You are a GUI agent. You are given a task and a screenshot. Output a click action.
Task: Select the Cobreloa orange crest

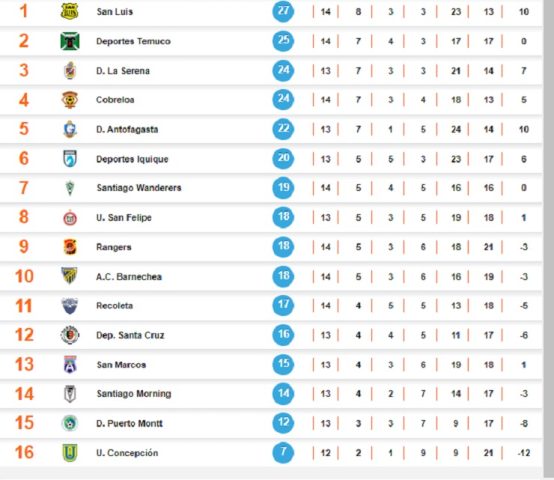click(x=70, y=100)
